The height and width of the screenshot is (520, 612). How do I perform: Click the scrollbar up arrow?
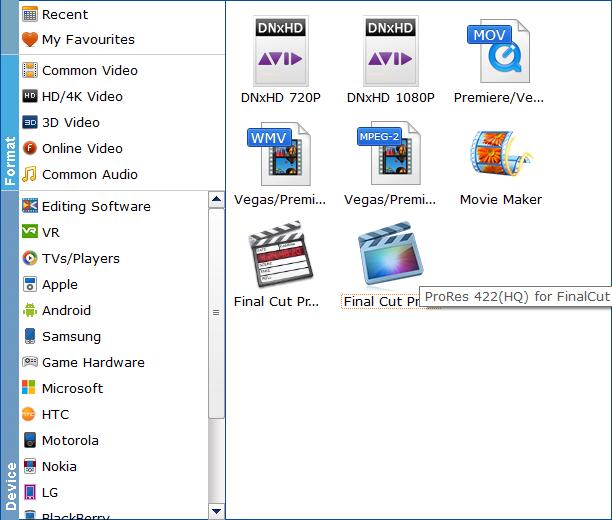[x=216, y=199]
